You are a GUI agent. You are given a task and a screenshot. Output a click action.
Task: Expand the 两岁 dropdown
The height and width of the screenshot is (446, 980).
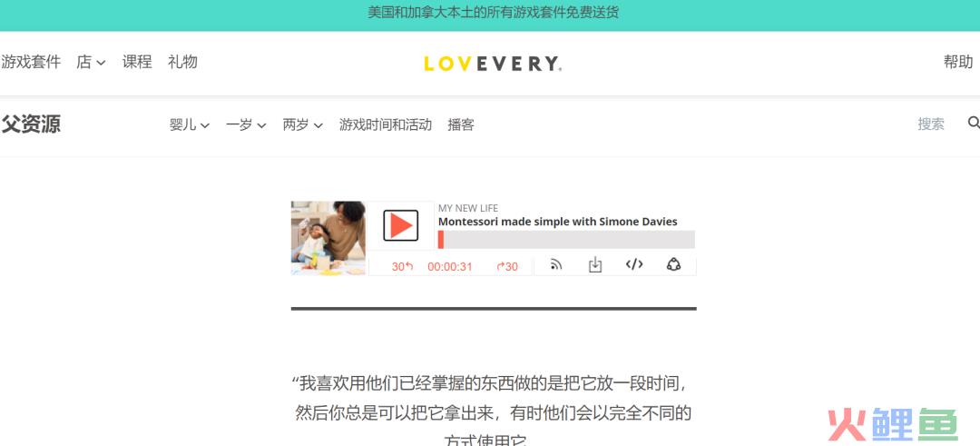(x=302, y=124)
